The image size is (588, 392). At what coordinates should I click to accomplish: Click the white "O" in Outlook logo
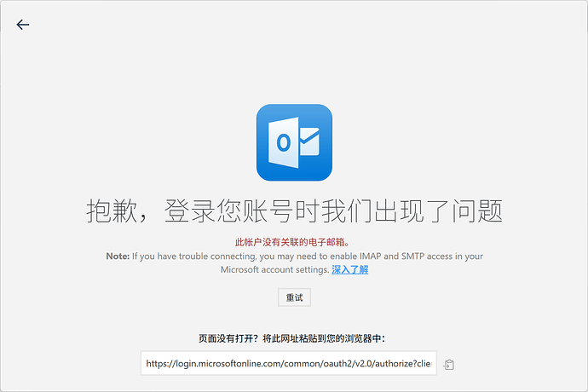pyautogui.click(x=283, y=143)
